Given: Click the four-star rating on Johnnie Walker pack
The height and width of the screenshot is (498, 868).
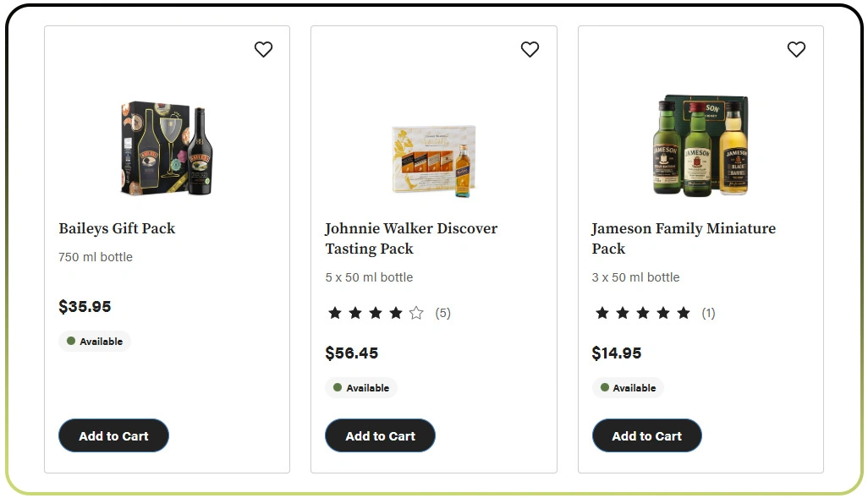Looking at the screenshot, I should [376, 313].
